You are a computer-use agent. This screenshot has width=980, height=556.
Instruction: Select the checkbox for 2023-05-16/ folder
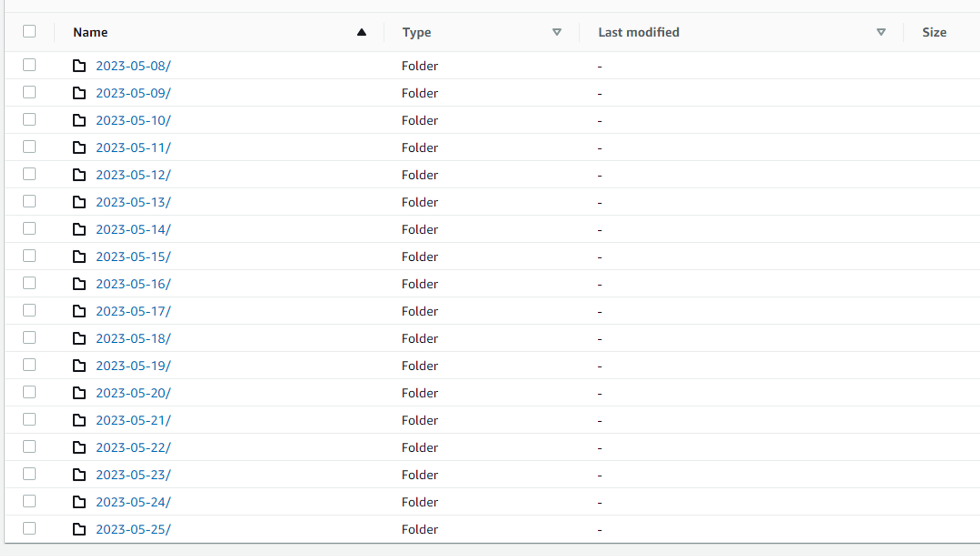pos(29,283)
